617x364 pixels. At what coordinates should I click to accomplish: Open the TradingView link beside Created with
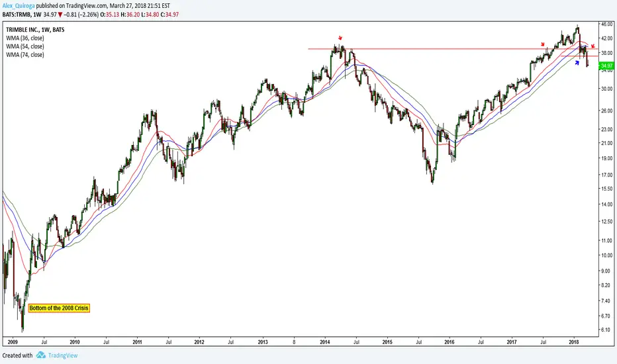coord(63,355)
